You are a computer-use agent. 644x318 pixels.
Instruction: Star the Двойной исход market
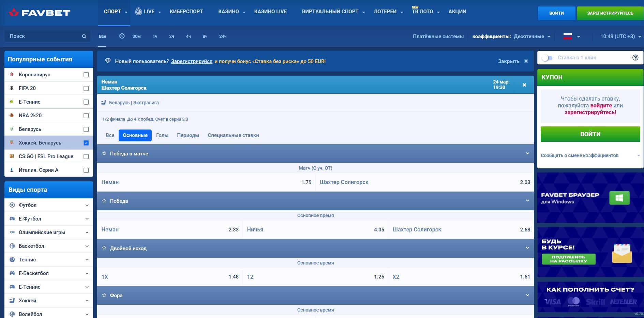[104, 248]
